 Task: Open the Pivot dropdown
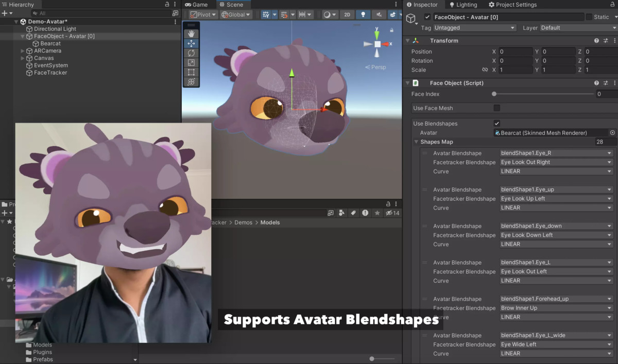click(203, 14)
